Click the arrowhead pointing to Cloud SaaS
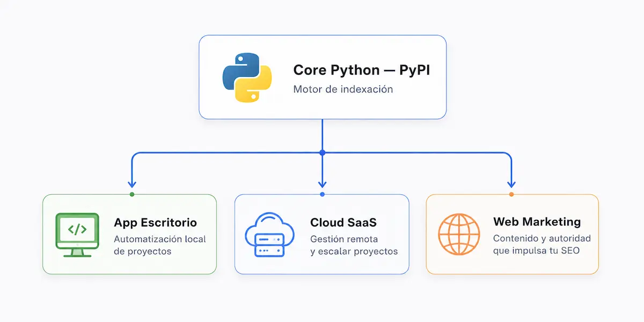Viewport: 644px width, 322px height. pyautogui.click(x=322, y=183)
